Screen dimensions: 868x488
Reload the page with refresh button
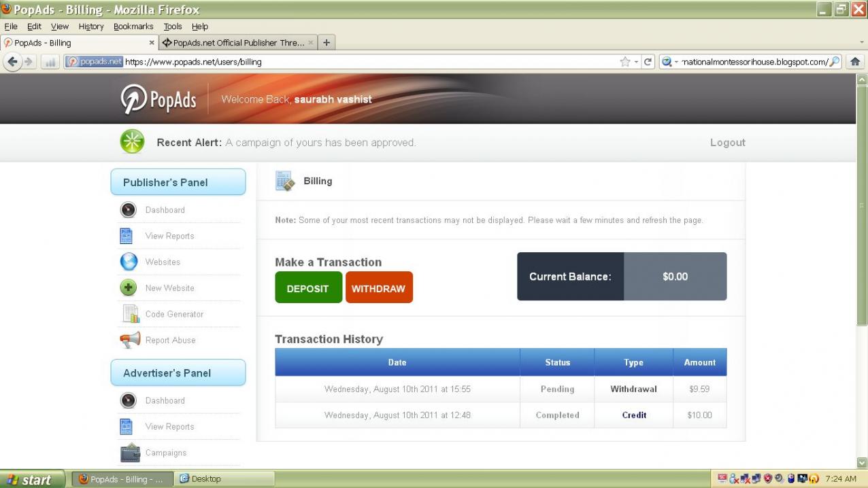(x=648, y=62)
